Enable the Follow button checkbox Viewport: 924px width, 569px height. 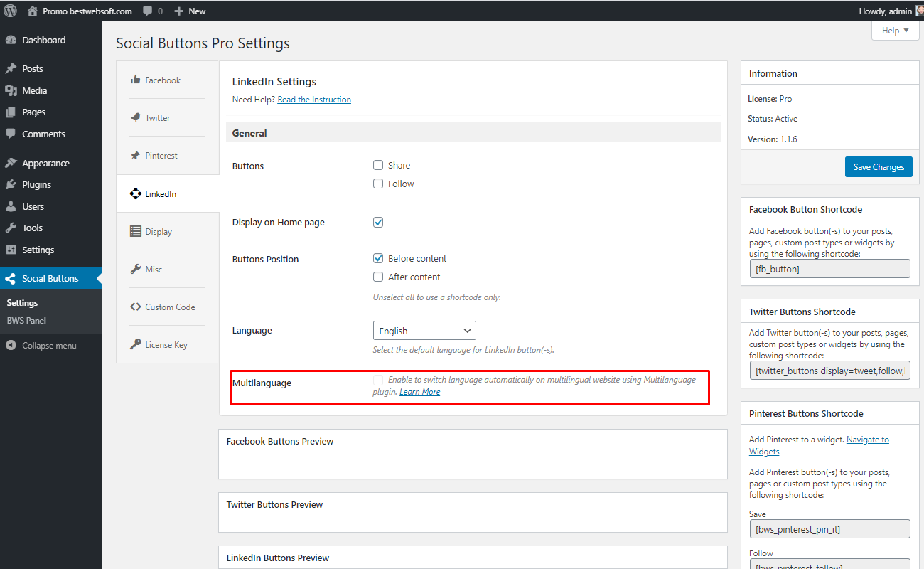coord(378,184)
